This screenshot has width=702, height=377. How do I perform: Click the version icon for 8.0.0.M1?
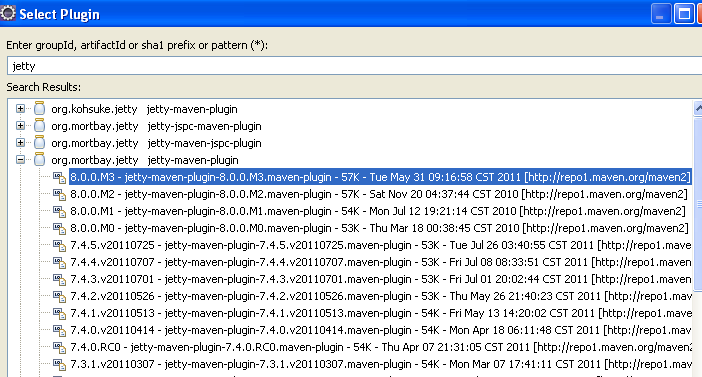click(x=60, y=211)
